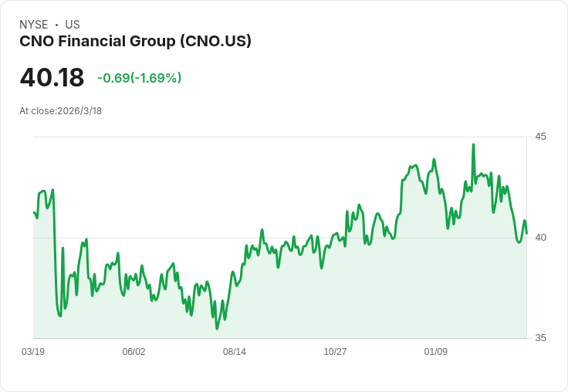568x392 pixels.
Task: Click the leftmost start of the price line
Action: pos(34,212)
